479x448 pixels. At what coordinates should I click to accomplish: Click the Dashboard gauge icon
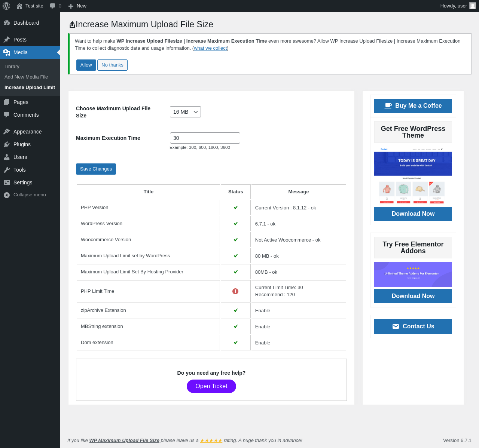pos(7,23)
